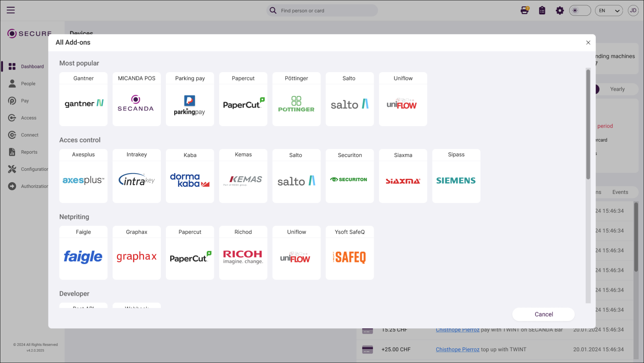644x363 pixels.
Task: Choose the Faigle netprinting add-on
Action: 83,253
